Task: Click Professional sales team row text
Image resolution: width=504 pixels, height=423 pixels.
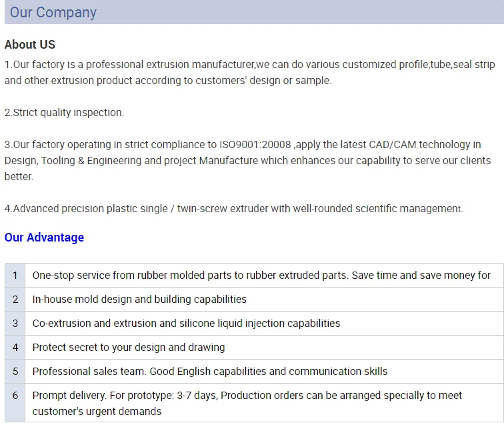Action: (x=210, y=372)
